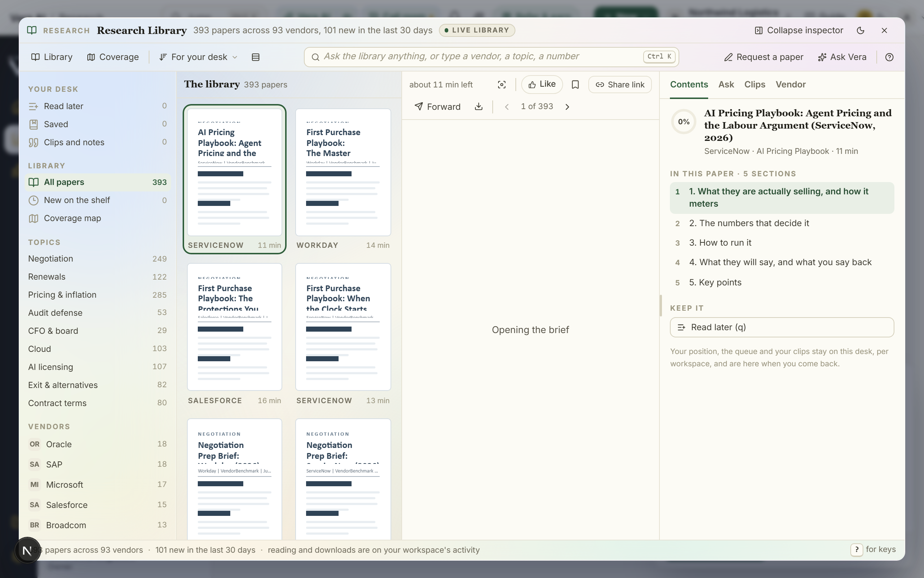The width and height of the screenshot is (924, 578).
Task: Open Ask Vera assistant
Action: [842, 57]
